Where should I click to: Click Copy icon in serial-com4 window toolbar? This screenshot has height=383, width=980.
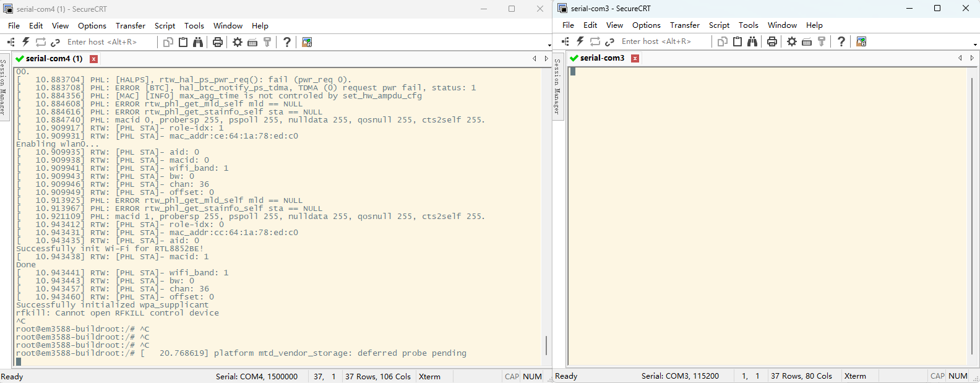click(168, 42)
